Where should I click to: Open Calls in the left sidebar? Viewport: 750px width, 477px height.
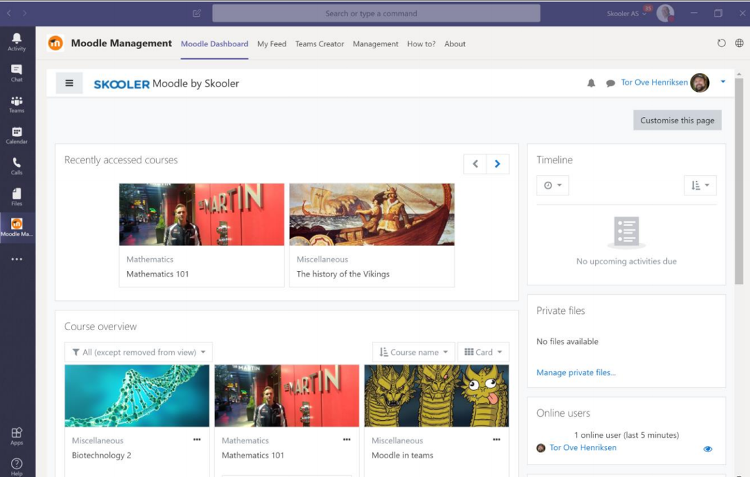pos(17,166)
